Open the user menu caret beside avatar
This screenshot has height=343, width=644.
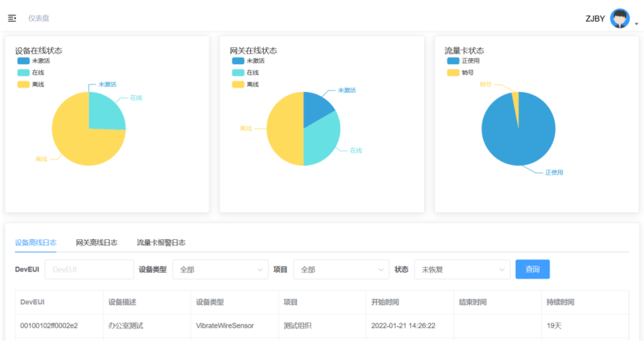click(x=636, y=24)
